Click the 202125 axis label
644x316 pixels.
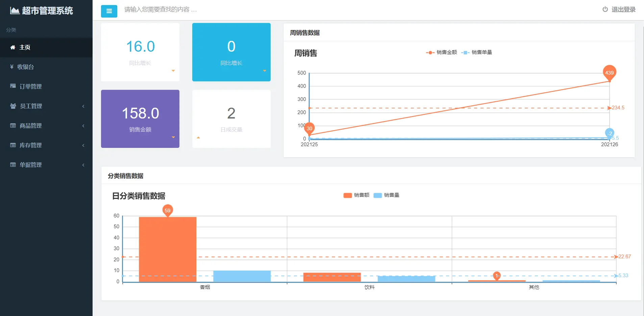pos(309,144)
